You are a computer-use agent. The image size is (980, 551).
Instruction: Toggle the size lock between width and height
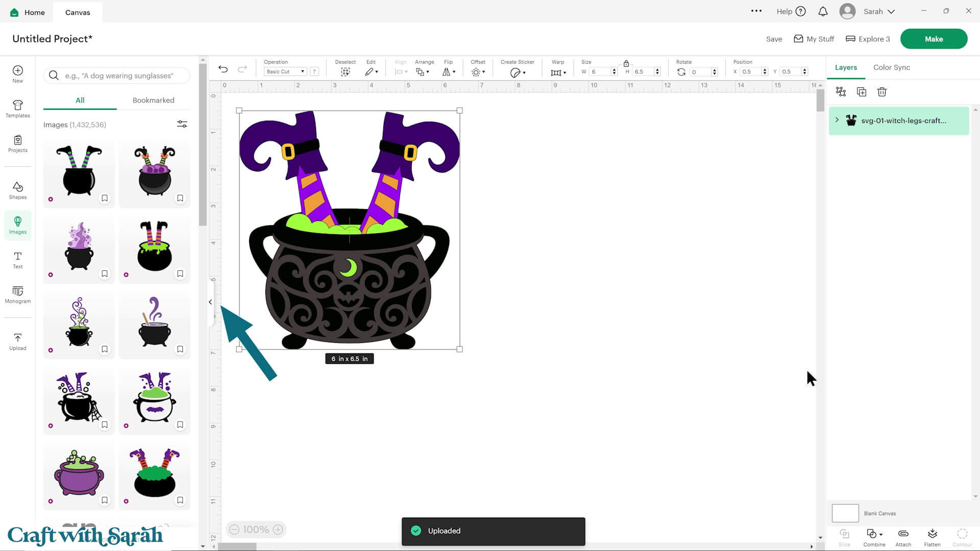pos(626,63)
